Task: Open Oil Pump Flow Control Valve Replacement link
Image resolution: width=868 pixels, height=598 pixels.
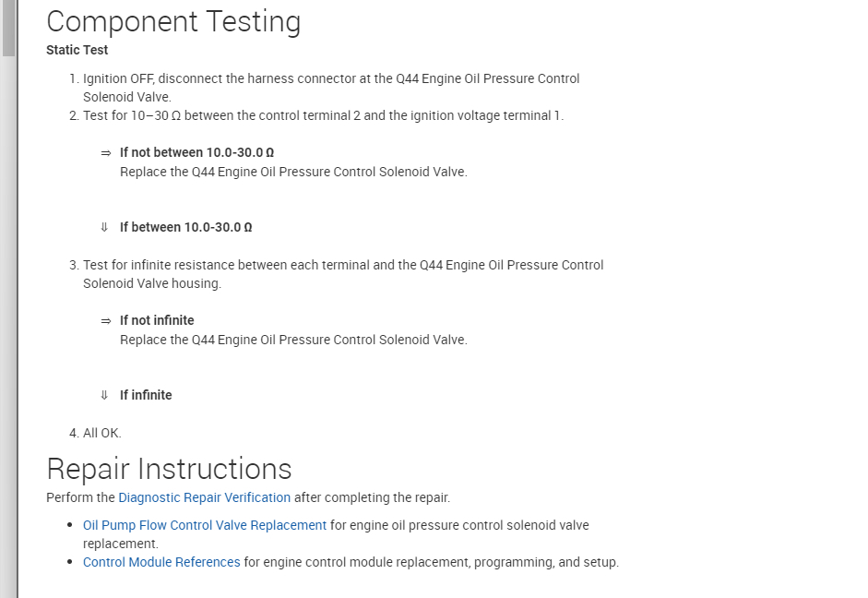Action: tap(205, 525)
